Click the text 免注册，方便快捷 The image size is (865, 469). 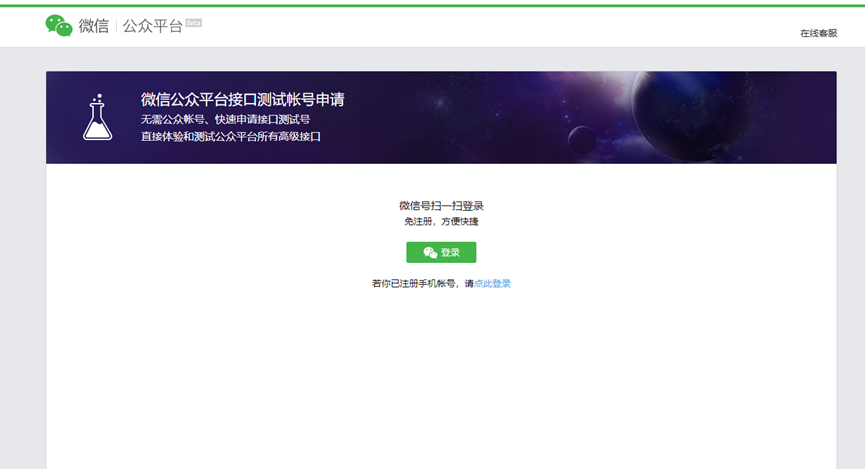click(x=441, y=221)
